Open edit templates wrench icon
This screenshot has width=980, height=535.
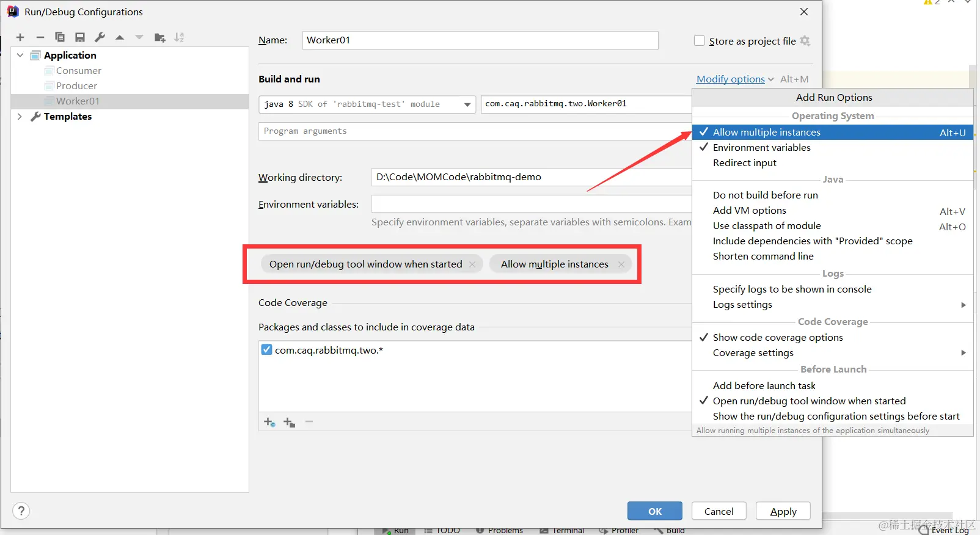click(x=100, y=37)
